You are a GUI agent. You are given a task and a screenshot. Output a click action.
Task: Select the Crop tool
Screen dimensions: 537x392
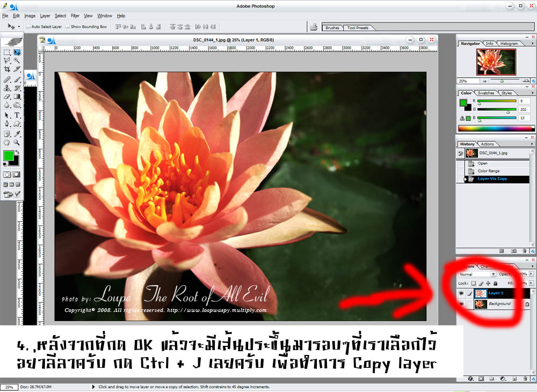pos(7,69)
